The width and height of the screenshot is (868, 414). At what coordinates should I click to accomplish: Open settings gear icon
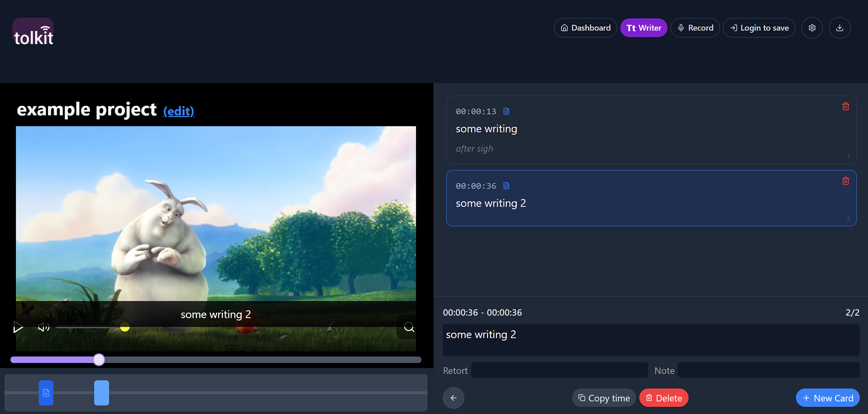click(812, 28)
